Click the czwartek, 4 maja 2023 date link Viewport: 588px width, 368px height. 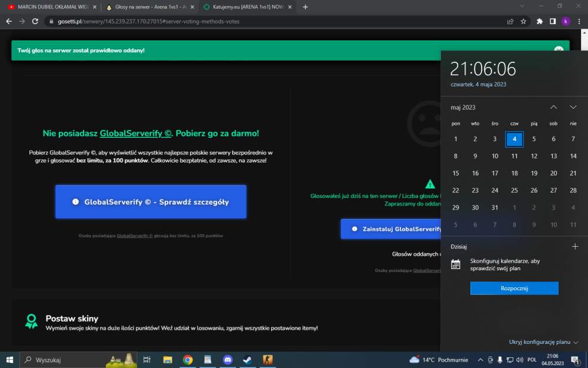pyautogui.click(x=478, y=84)
